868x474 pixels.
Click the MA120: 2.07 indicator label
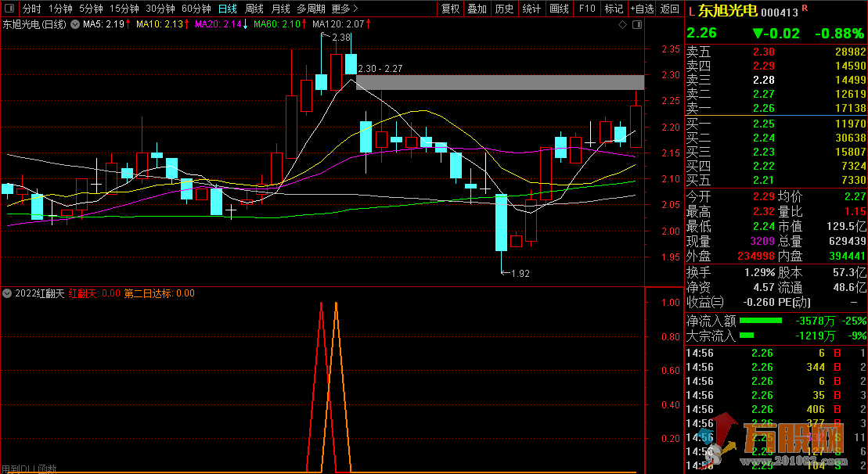(338, 24)
